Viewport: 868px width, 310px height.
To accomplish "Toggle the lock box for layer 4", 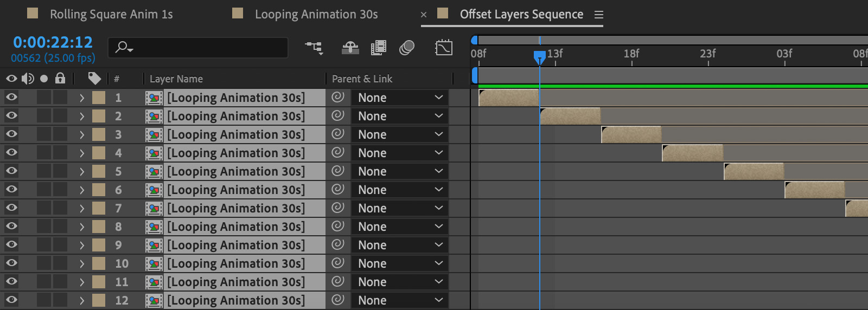I will (x=60, y=153).
